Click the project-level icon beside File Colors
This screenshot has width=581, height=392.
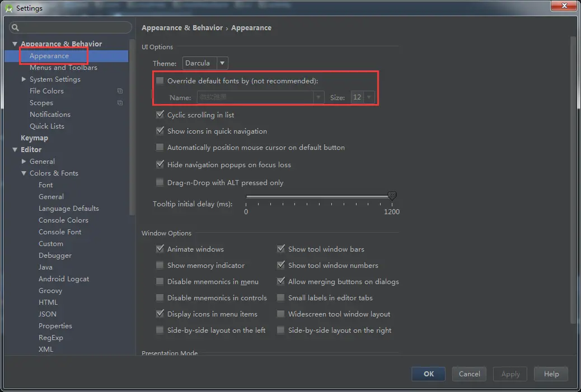pyautogui.click(x=120, y=91)
